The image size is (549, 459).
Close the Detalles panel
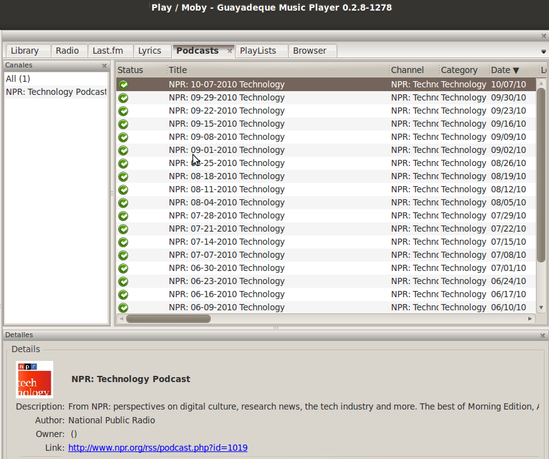coord(542,335)
